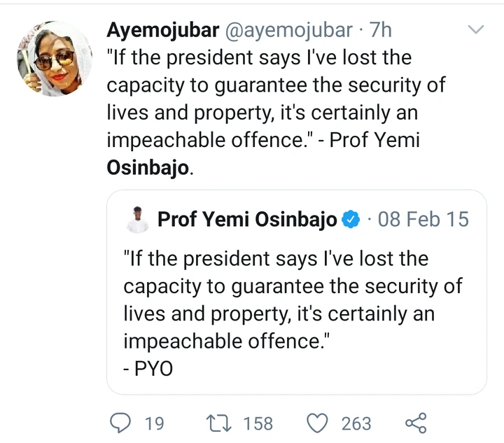This screenshot has height=443, width=504.
Task: Expand the tweet options chevron
Action: tap(476, 29)
